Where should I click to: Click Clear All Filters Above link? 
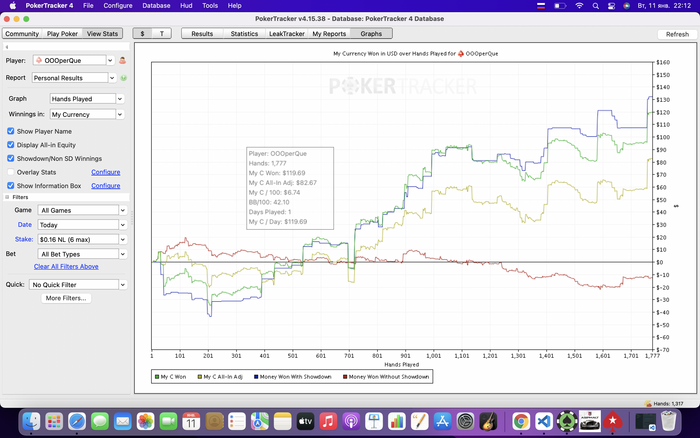66,267
